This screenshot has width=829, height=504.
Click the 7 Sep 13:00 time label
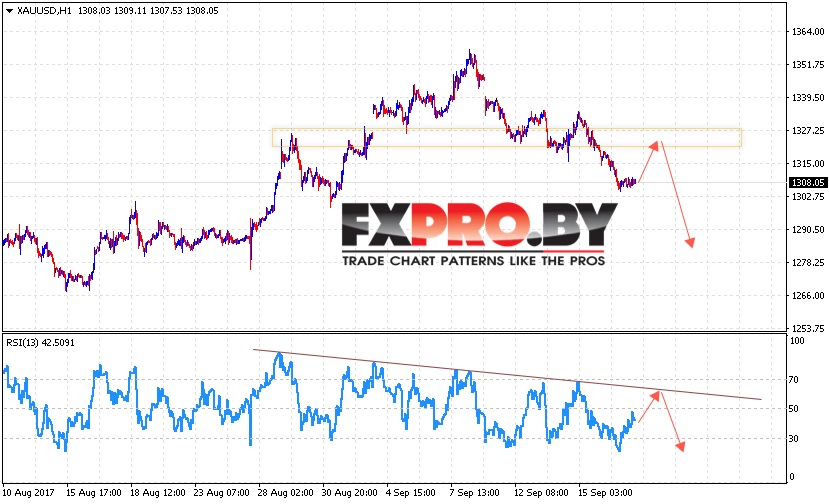point(475,492)
